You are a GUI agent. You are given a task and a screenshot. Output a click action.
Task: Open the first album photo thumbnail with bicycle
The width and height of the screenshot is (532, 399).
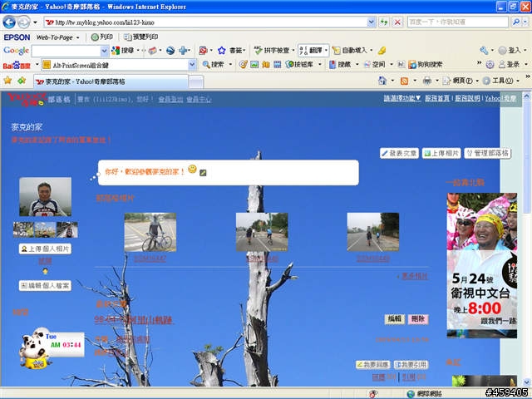(x=150, y=232)
